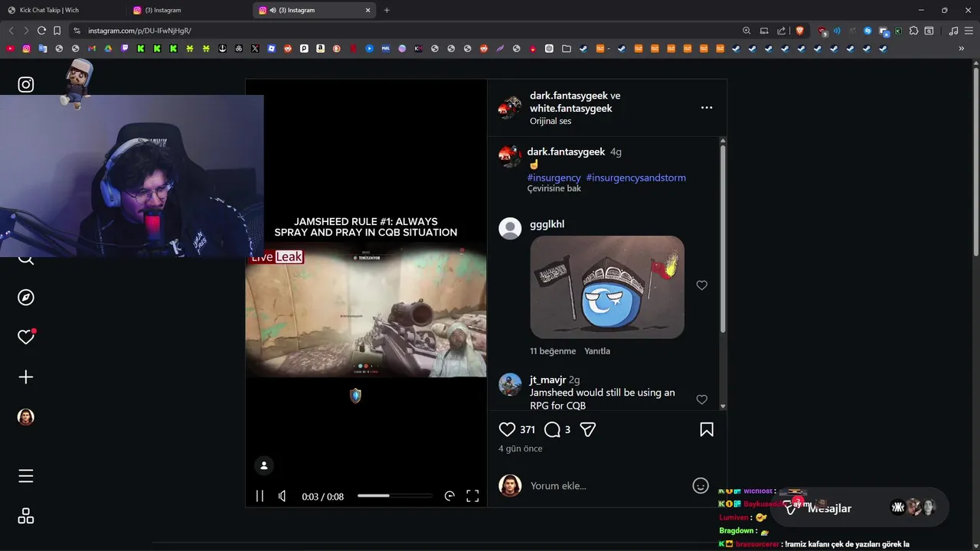Show tagged people on the video
Image resolution: width=980 pixels, height=551 pixels.
(x=263, y=465)
